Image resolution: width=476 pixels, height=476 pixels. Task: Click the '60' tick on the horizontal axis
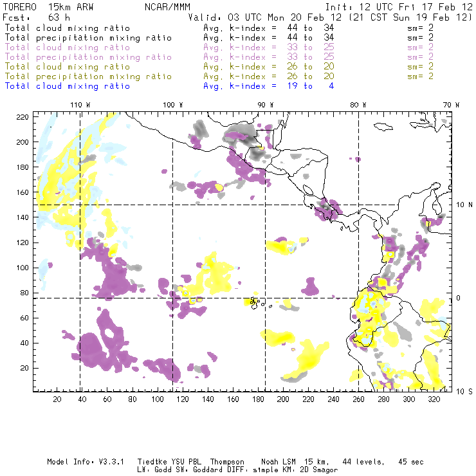point(107,399)
